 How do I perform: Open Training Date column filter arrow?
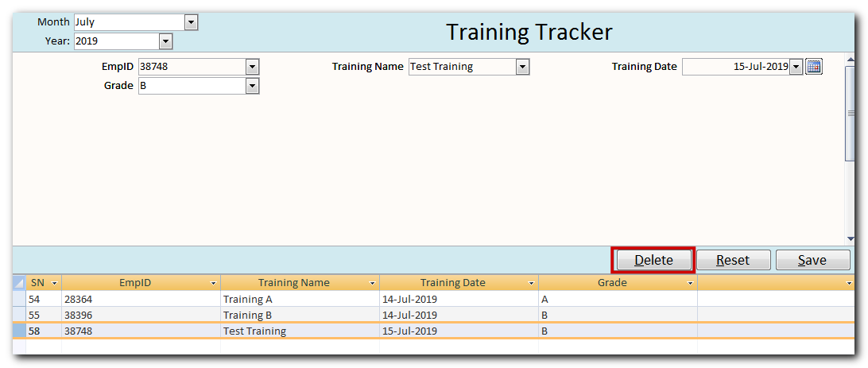coord(532,283)
